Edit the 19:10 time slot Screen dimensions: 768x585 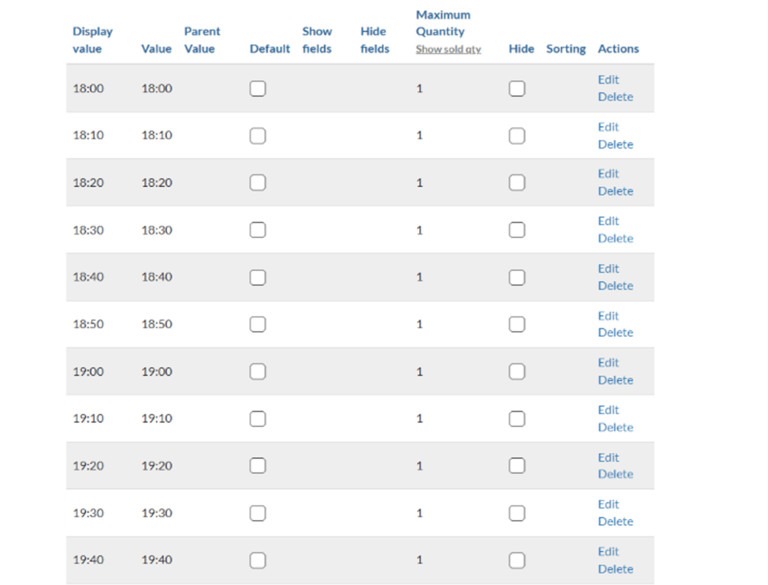pos(608,410)
